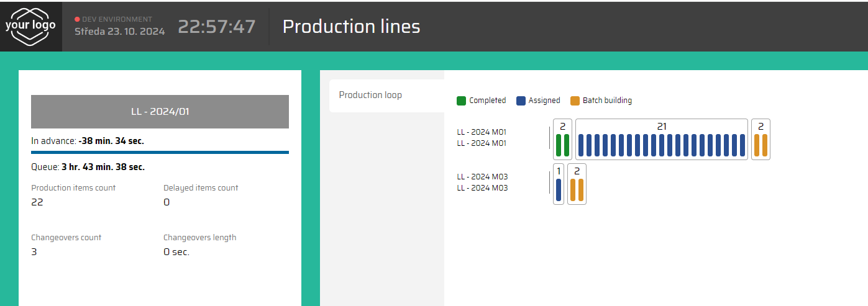Select the batch building group in M03 row

coord(577,184)
